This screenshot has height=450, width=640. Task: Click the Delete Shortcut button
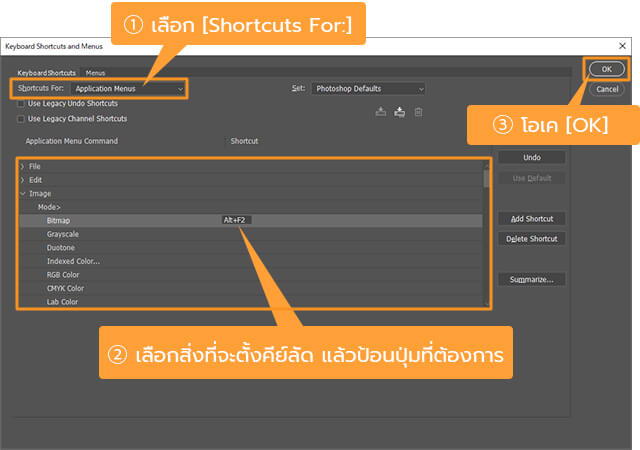point(532,239)
